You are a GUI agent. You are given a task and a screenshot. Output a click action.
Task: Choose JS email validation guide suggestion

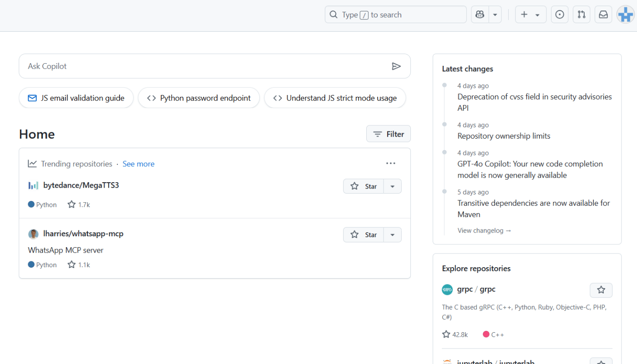coord(76,98)
